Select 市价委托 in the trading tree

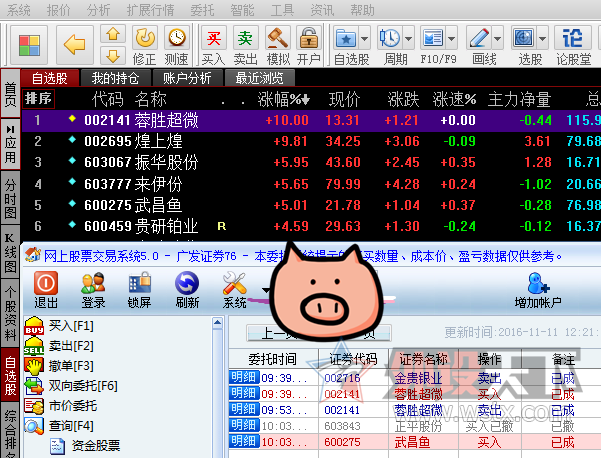click(73, 406)
